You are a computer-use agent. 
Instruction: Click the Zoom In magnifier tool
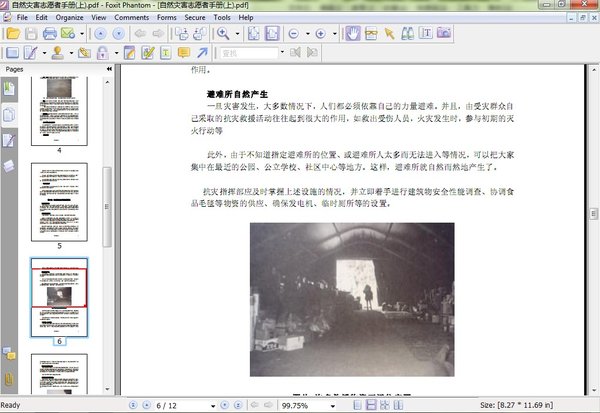223,34
